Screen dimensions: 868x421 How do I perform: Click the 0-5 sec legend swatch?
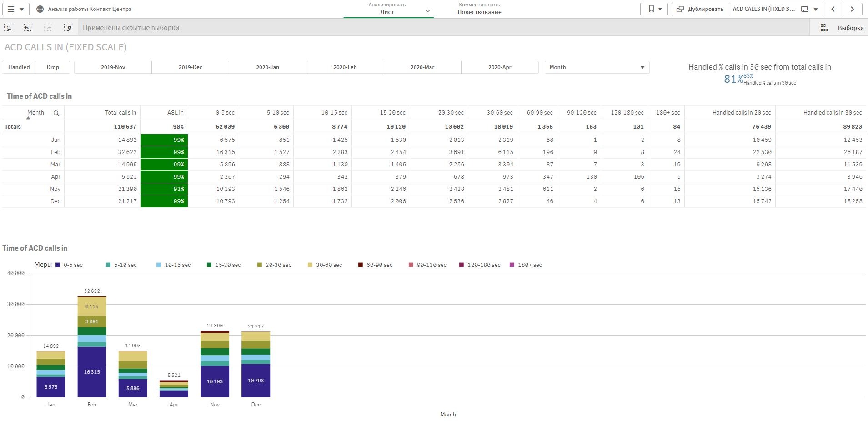click(x=58, y=265)
